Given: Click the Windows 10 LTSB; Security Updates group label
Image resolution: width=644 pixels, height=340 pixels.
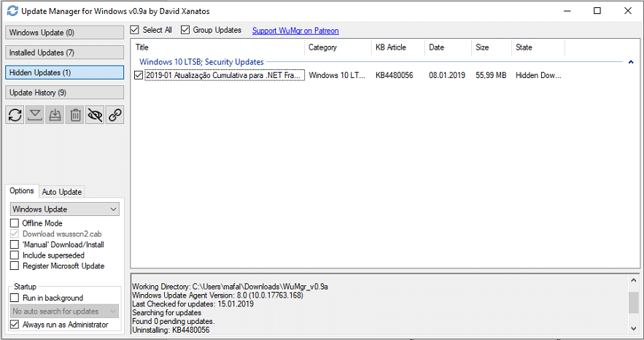Looking at the screenshot, I should (201, 62).
